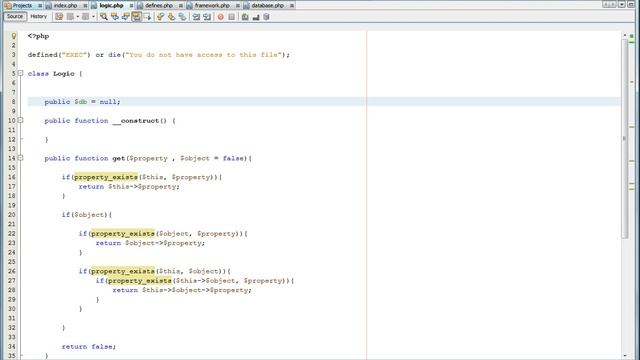Toggle Highlight Search toolbar button
Screen dimensions: 640x360
click(x=136, y=17)
